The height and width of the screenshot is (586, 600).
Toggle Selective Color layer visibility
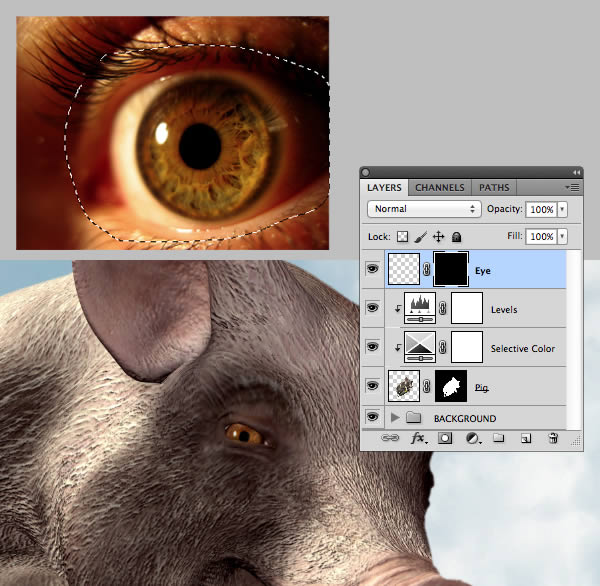[372, 347]
